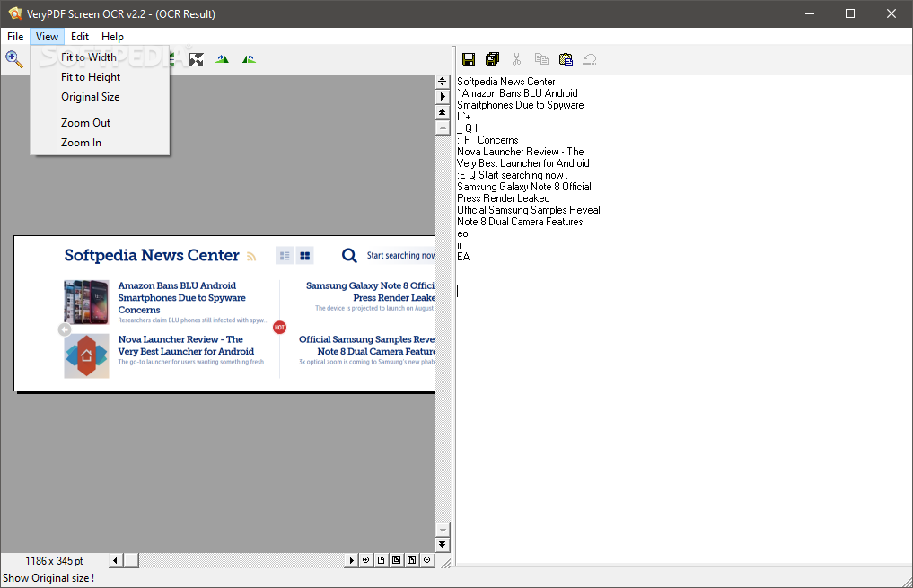Click the full-screen arrows toolbar icon

pos(197,59)
